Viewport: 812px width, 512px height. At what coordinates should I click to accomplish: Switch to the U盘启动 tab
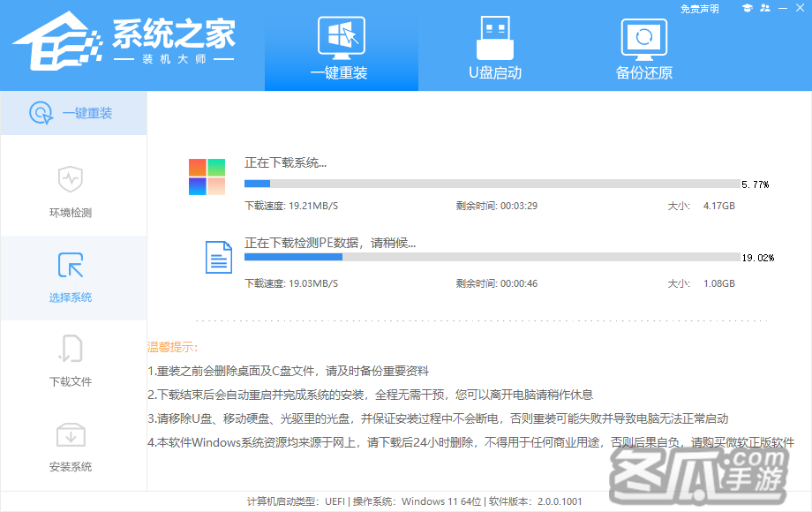coord(494,48)
